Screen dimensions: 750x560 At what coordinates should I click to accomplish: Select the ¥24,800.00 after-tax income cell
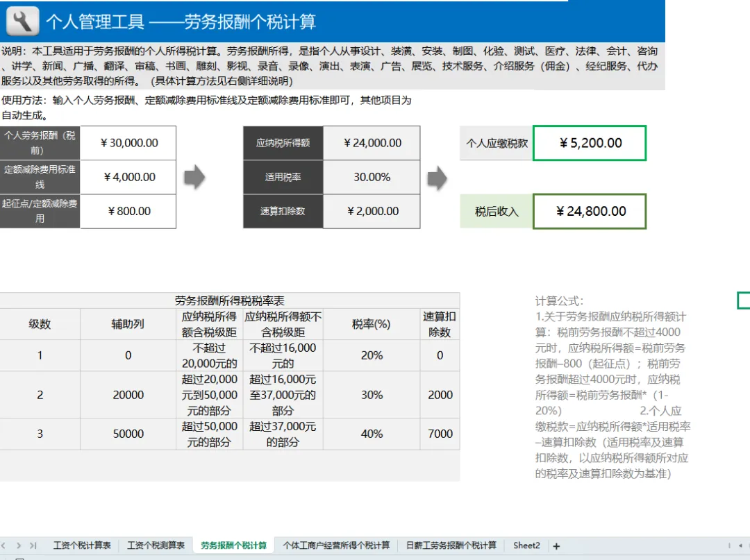pos(590,211)
